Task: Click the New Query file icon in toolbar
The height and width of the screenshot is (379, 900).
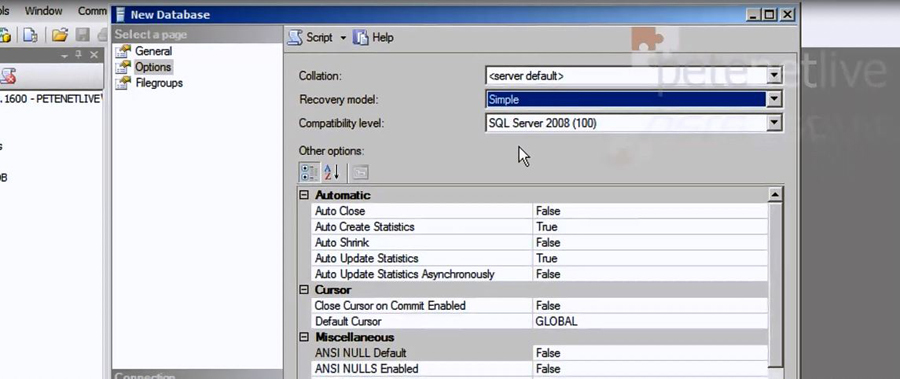Action: coord(30,35)
